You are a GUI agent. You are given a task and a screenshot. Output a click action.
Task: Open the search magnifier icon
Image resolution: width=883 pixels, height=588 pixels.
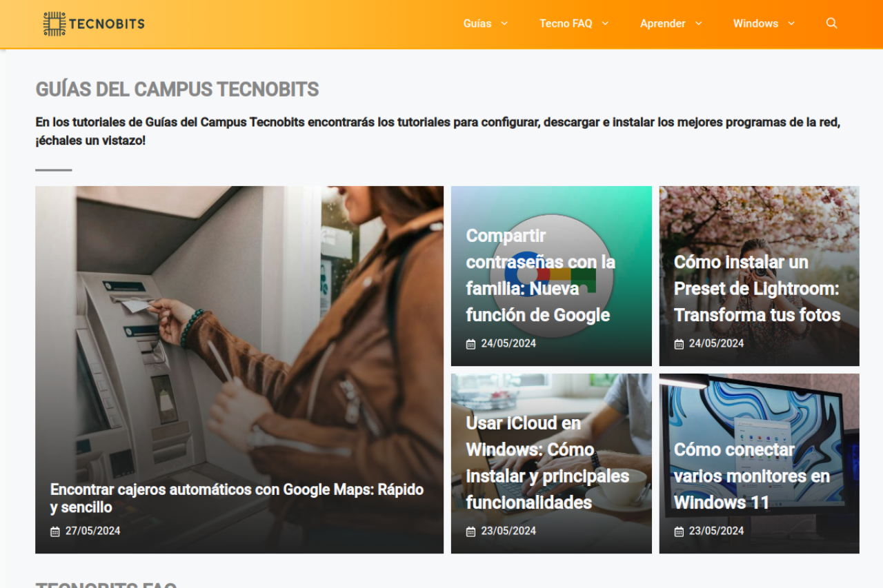(x=831, y=23)
